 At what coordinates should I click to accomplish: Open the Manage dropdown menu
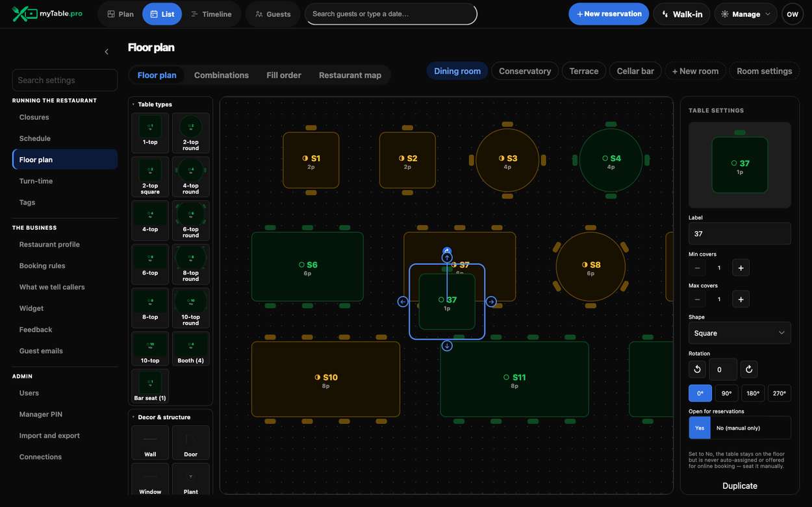746,14
